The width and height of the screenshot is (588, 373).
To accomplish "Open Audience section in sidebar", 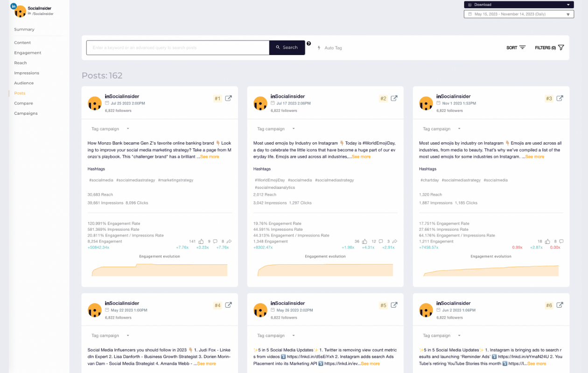I will 24,83.
